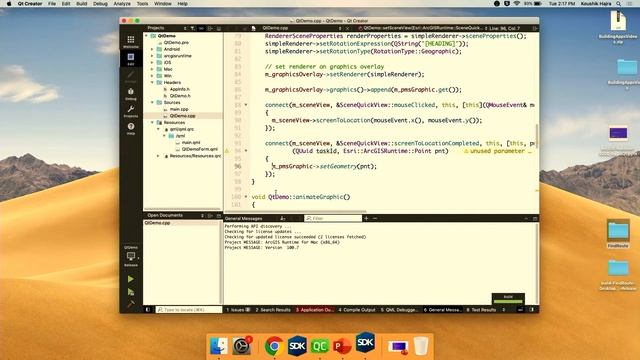The height and width of the screenshot is (360, 640).
Task: Switch to 8 Test Results tab
Action: [481, 310]
